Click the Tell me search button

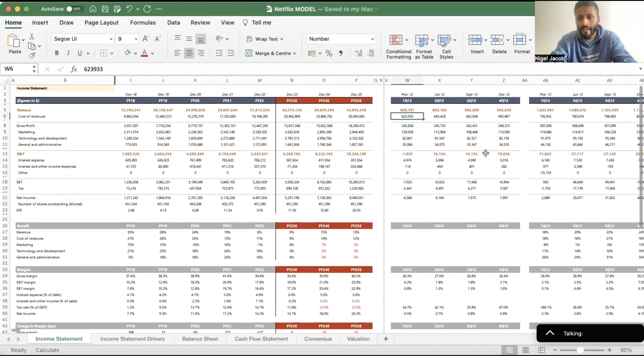[x=257, y=23]
